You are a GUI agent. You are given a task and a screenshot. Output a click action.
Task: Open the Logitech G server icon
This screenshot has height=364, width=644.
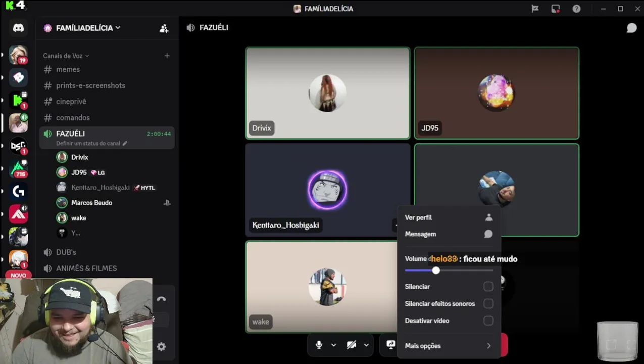click(x=19, y=191)
